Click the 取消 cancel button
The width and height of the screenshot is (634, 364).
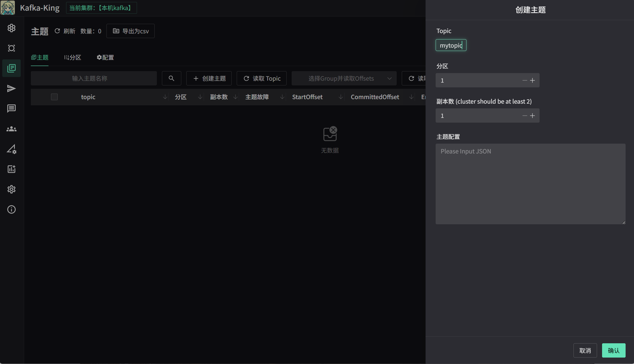tap(585, 350)
